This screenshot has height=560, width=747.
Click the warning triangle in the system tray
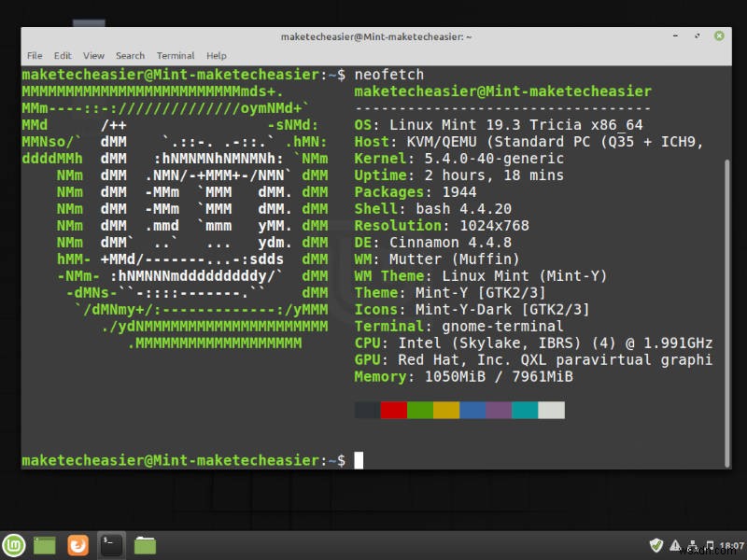coord(675,545)
